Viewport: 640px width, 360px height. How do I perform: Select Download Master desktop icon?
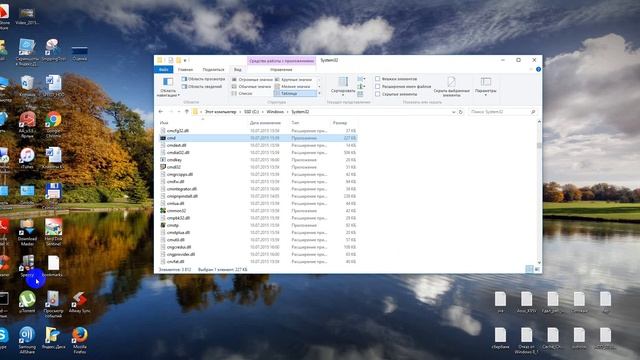27,232
